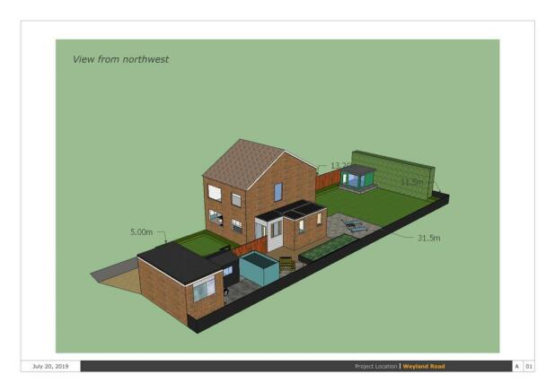This screenshot has width=555, height=392.
Task: Click the '01' sheet number box
Action: (528, 366)
